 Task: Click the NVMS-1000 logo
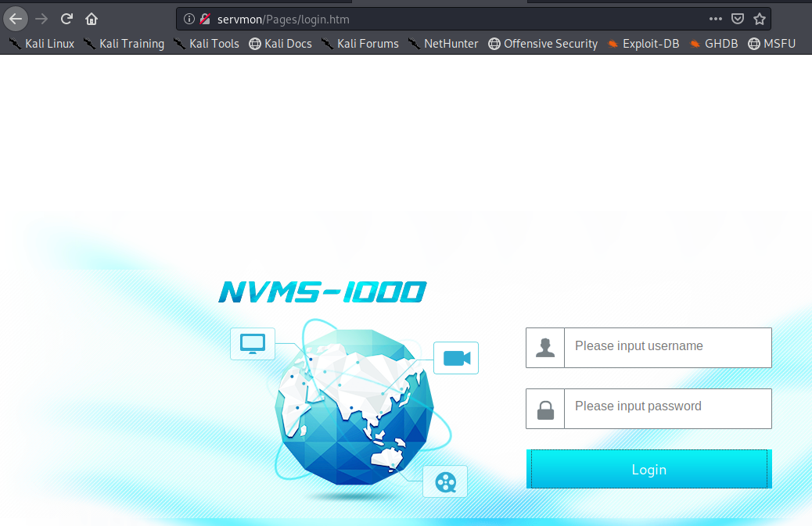point(322,292)
